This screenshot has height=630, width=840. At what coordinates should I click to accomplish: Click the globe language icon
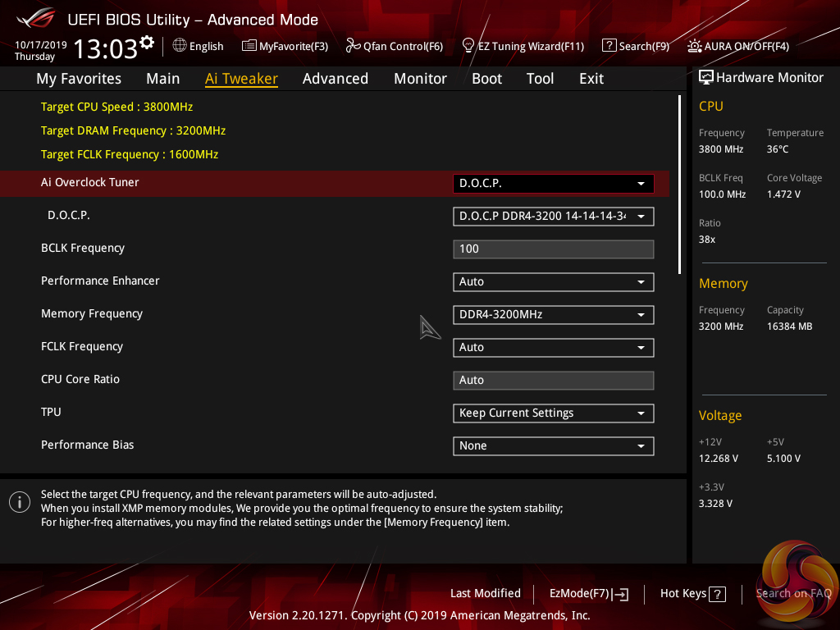[x=180, y=46]
